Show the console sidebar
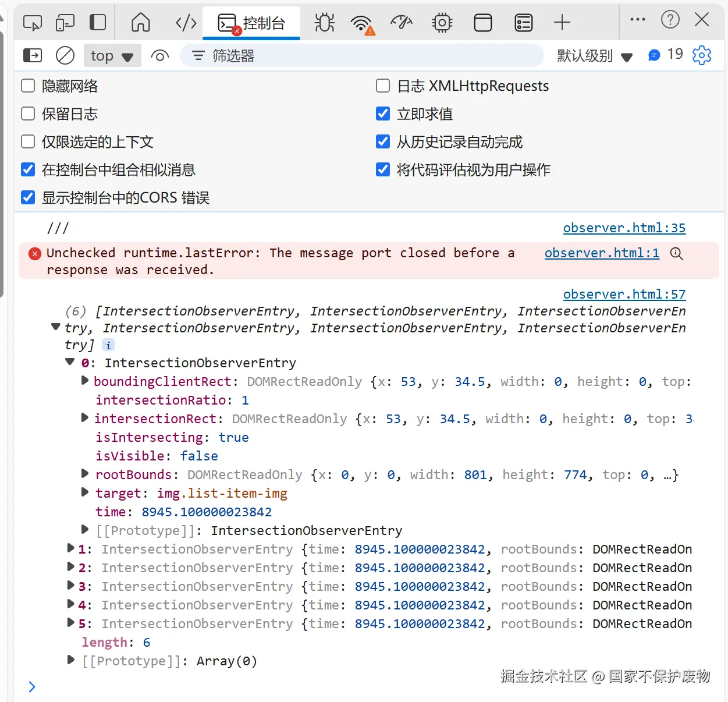The width and height of the screenshot is (728, 702). pos(33,55)
